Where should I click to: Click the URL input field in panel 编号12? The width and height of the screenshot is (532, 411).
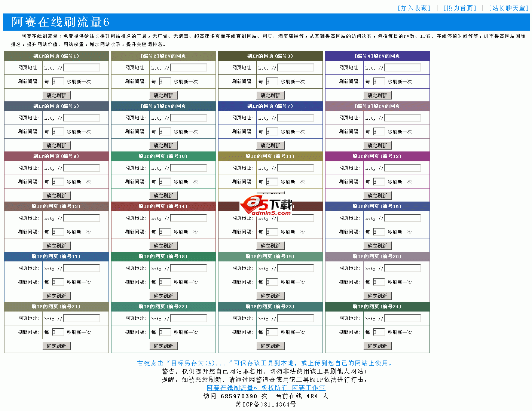coord(402,168)
